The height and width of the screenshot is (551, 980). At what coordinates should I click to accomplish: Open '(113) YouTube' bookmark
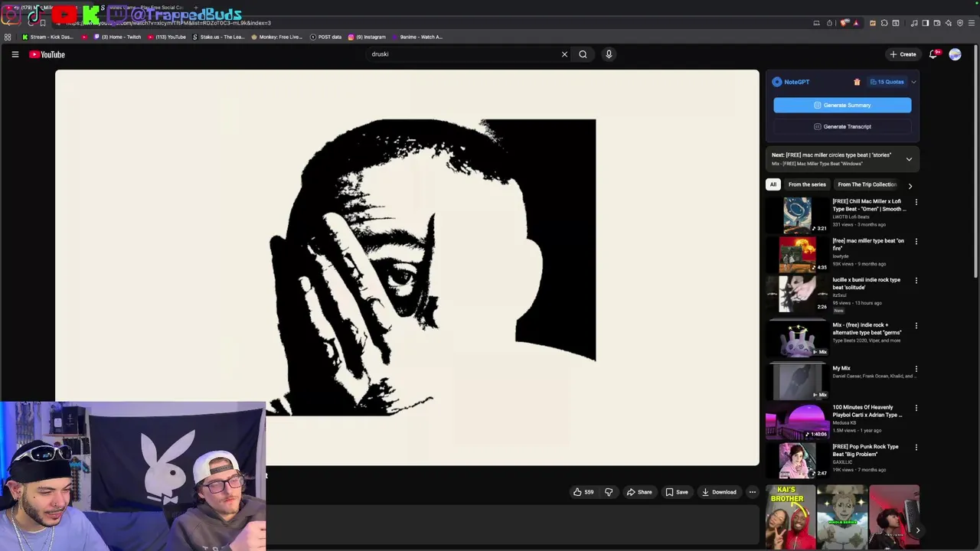click(167, 37)
